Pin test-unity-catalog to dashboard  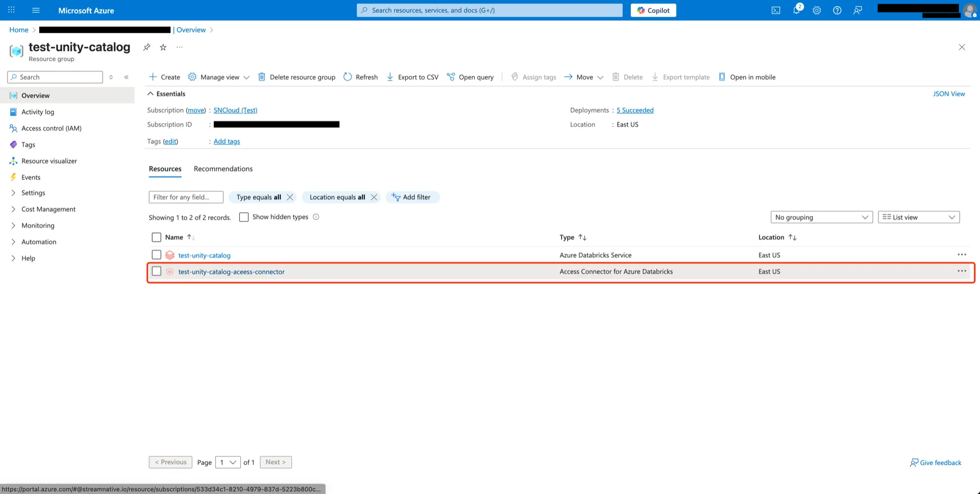[x=146, y=47]
